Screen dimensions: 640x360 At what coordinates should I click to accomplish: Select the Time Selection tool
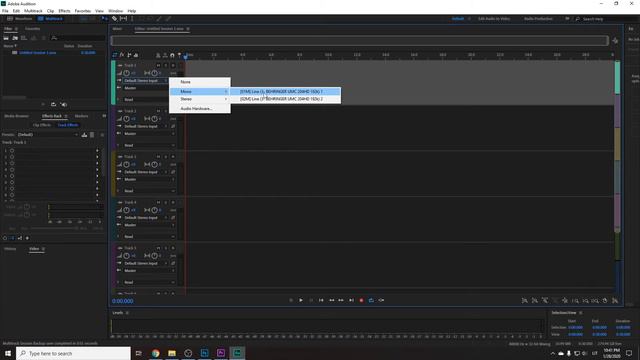tap(132, 19)
